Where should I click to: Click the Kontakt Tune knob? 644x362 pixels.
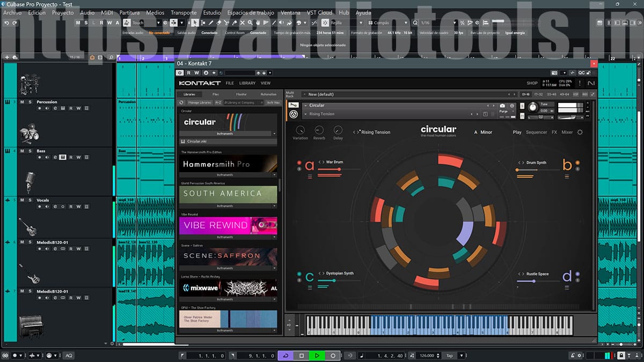(532, 107)
